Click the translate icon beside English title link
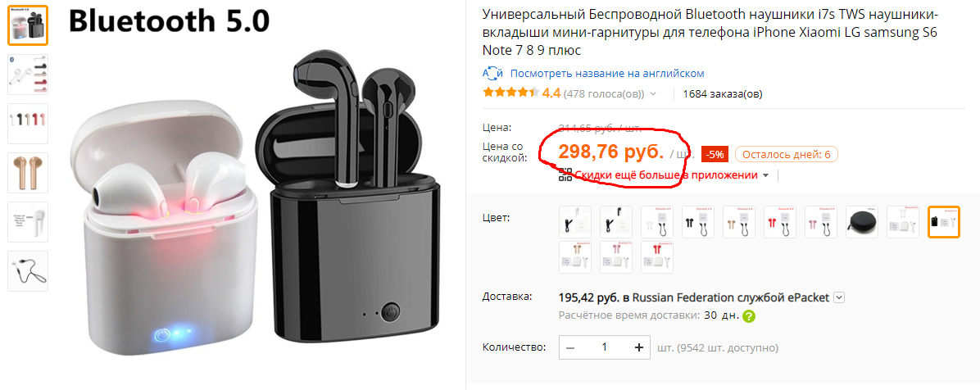The width and height of the screenshot is (980, 390). click(492, 73)
